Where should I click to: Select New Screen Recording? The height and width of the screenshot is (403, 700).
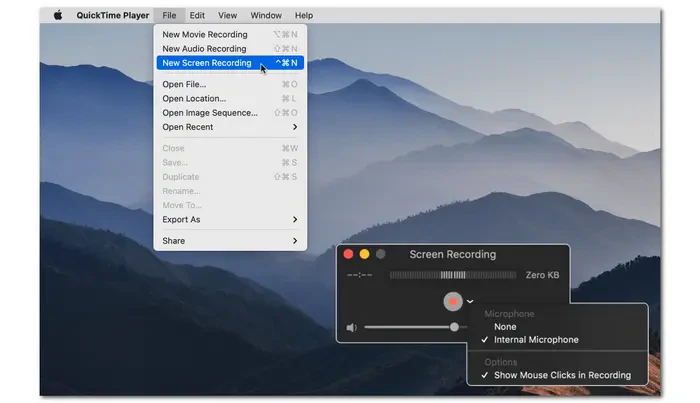point(230,63)
